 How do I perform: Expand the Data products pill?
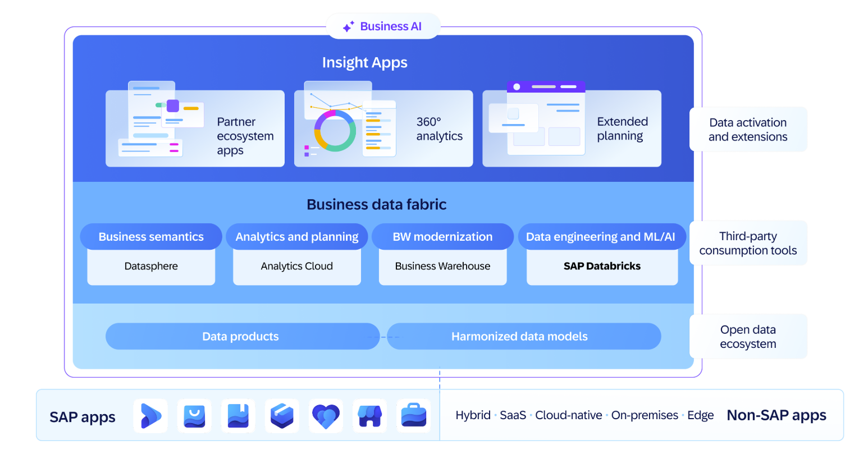(243, 336)
